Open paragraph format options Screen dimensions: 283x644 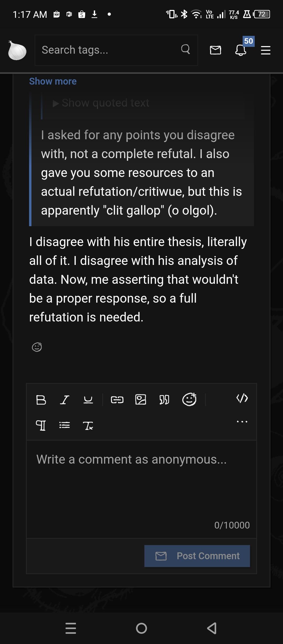[x=41, y=425]
